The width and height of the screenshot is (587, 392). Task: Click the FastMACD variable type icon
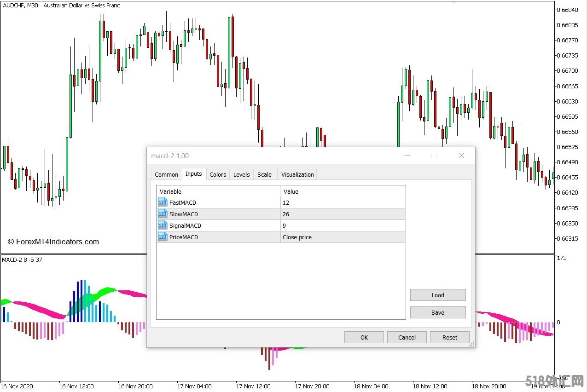click(x=163, y=202)
